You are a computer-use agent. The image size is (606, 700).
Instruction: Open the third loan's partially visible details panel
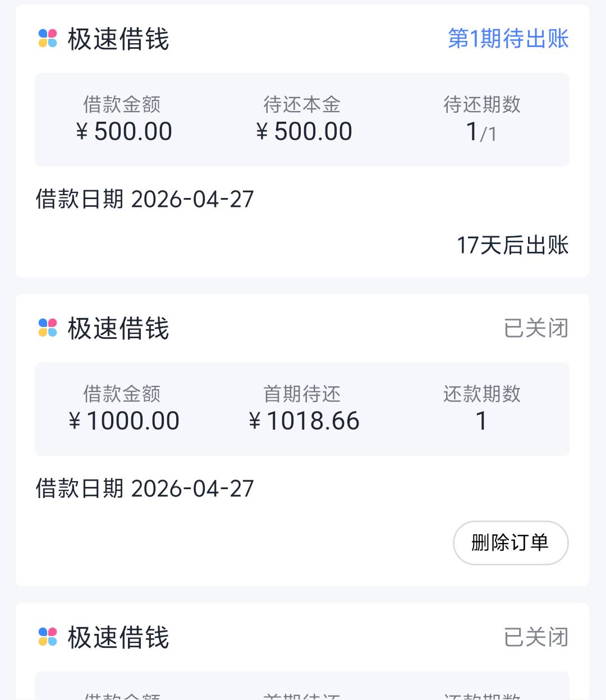[x=302, y=687]
